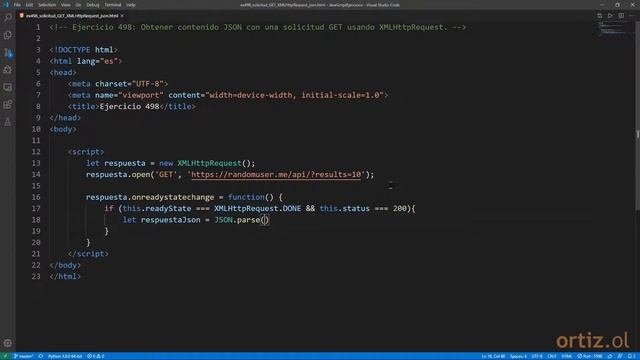The width and height of the screenshot is (640, 360).
Task: Minimize the Visual Studio Code window
Action: (602, 5)
